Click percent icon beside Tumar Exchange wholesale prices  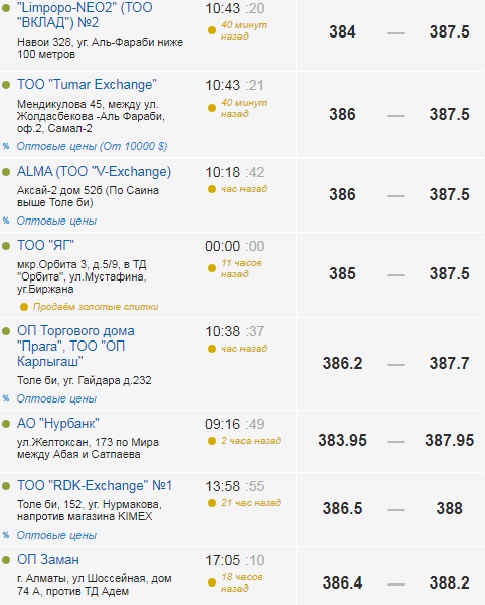(6, 146)
